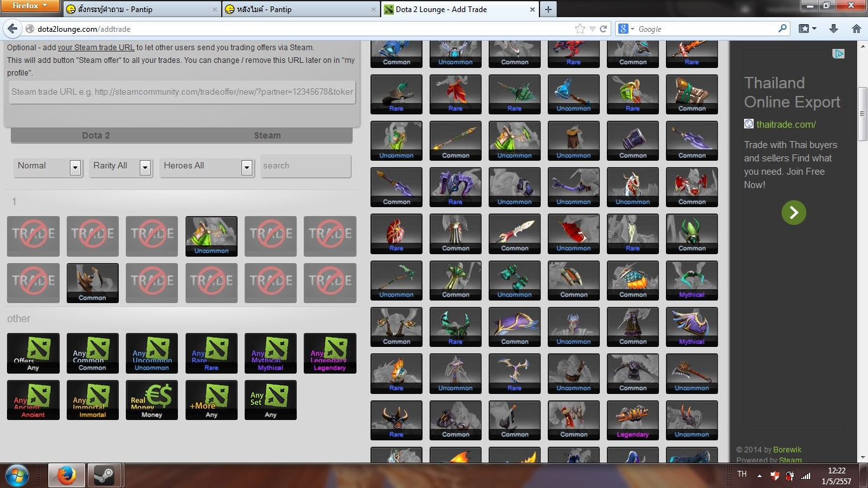
Task: Open the 'Heroes All' dropdown
Action: click(207, 166)
